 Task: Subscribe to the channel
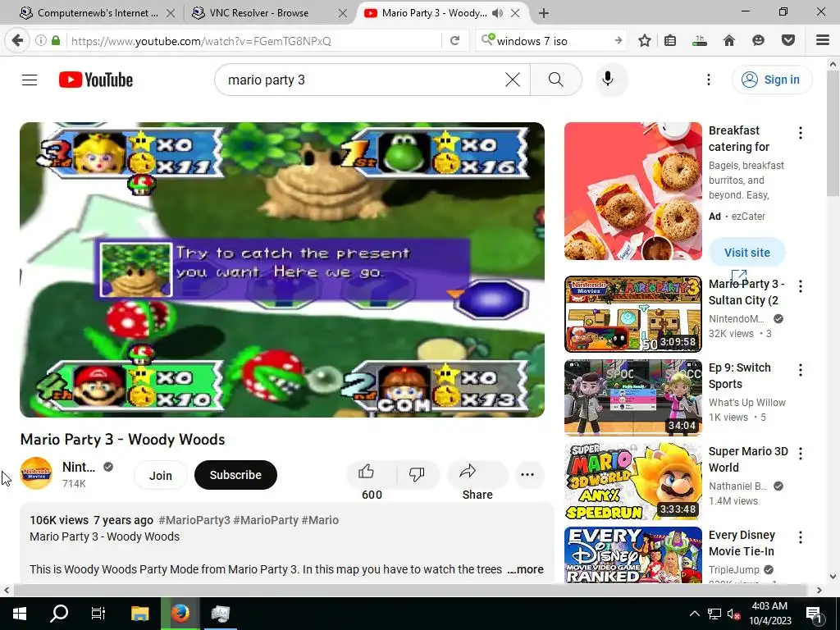(235, 475)
